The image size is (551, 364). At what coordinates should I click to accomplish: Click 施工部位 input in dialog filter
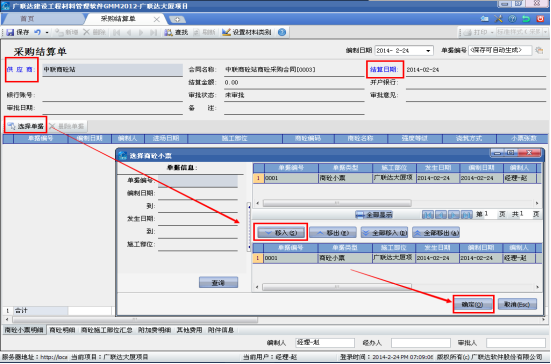(x=198, y=245)
